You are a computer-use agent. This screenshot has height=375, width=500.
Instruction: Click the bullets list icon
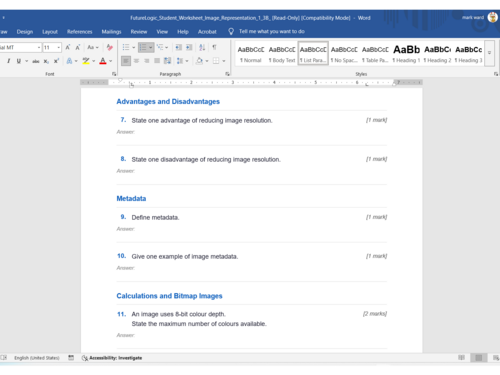pyautogui.click(x=126, y=47)
